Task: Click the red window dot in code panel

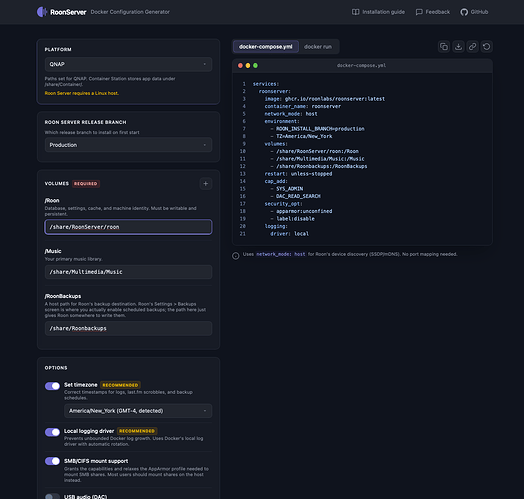Action: point(240,66)
